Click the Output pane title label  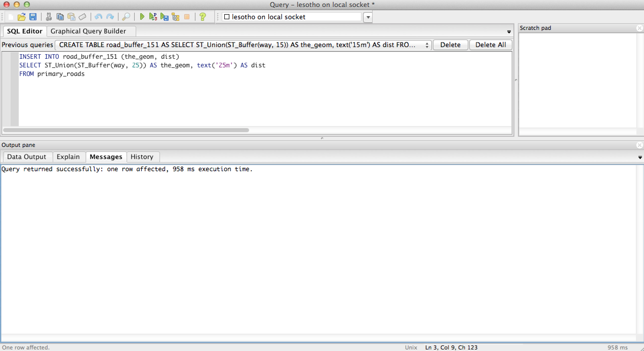pos(18,145)
